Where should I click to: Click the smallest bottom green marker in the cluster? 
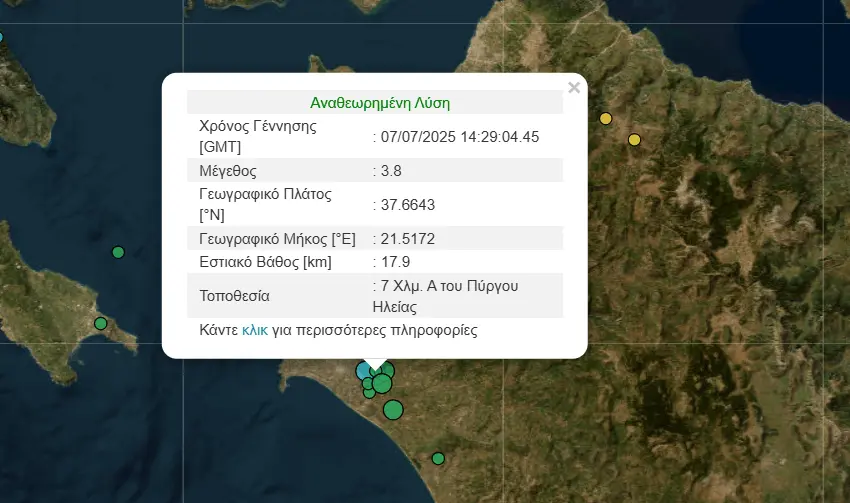[x=369, y=393]
